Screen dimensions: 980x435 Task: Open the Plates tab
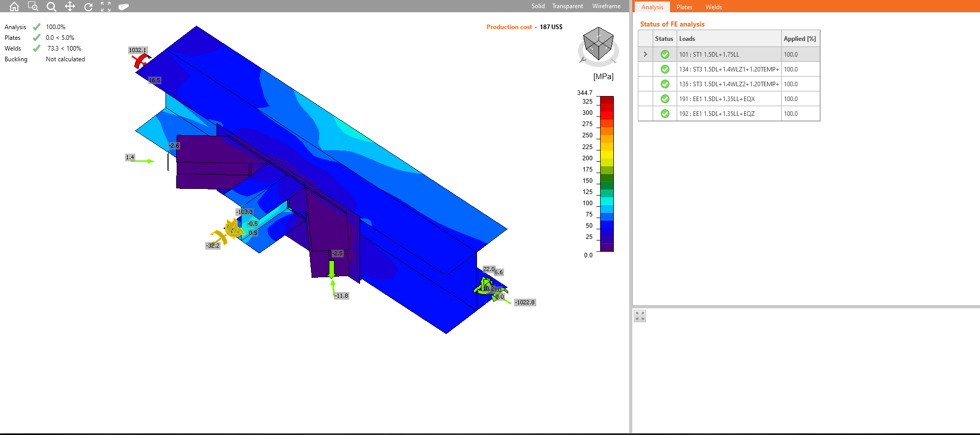[684, 7]
